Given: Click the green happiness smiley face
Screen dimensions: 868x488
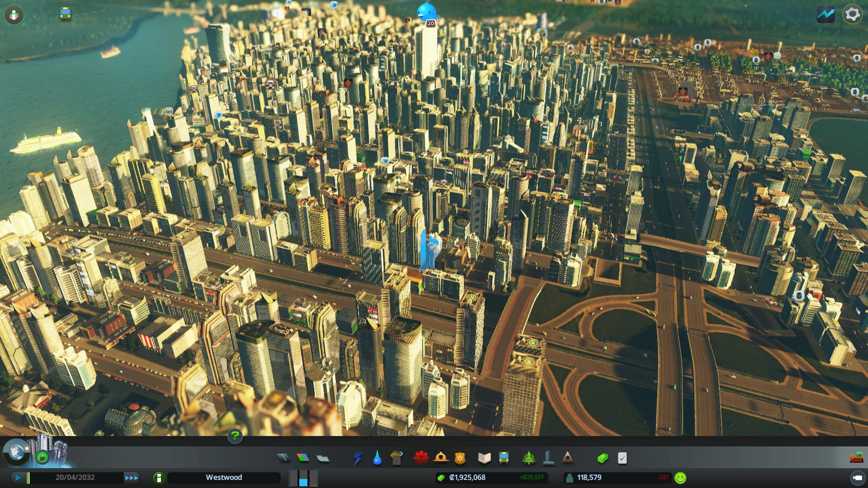Looking at the screenshot, I should coord(680,478).
